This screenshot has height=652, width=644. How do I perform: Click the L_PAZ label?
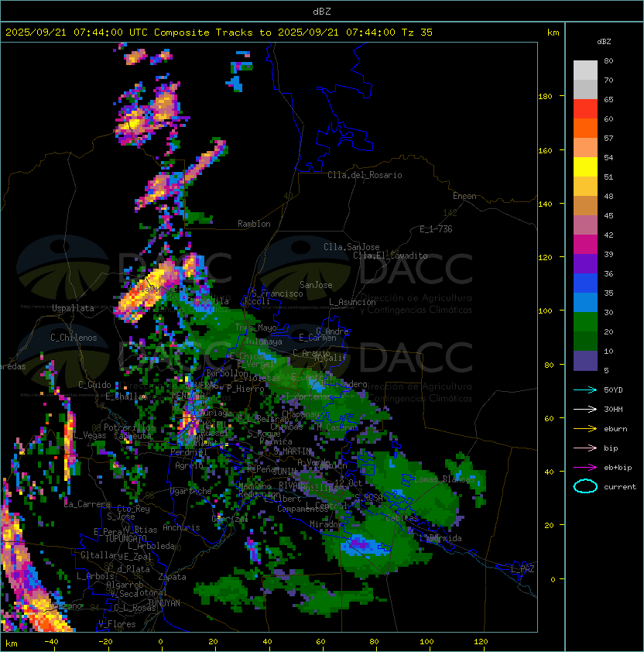click(522, 569)
